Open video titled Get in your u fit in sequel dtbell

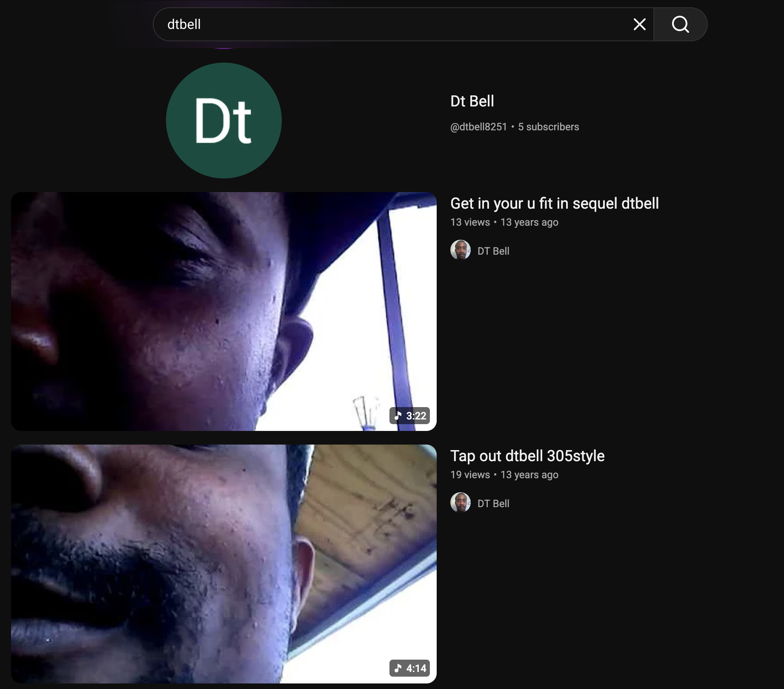tap(555, 204)
